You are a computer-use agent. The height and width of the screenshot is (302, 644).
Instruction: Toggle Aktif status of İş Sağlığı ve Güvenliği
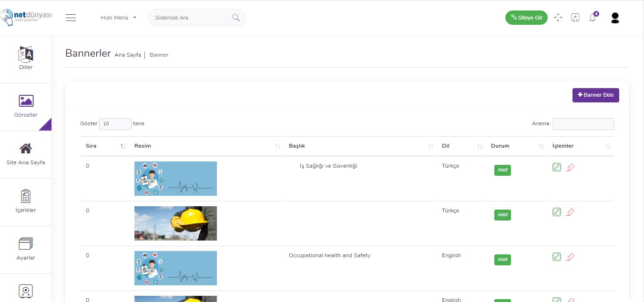pos(502,170)
